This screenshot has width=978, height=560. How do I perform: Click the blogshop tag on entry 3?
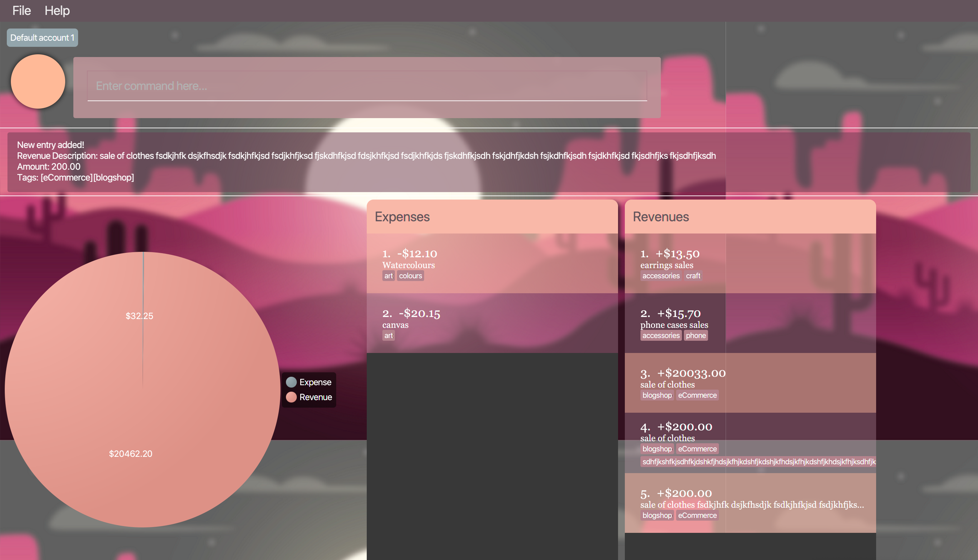coord(657,395)
